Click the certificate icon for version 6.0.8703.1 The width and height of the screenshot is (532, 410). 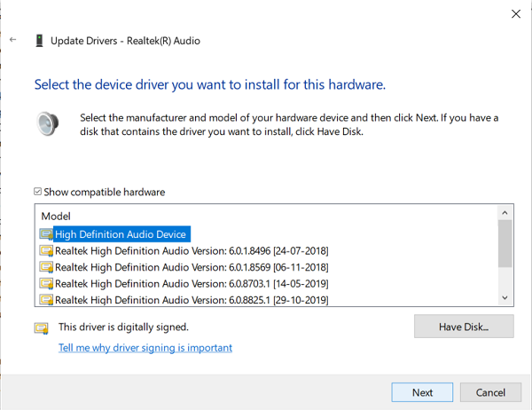[x=46, y=283]
